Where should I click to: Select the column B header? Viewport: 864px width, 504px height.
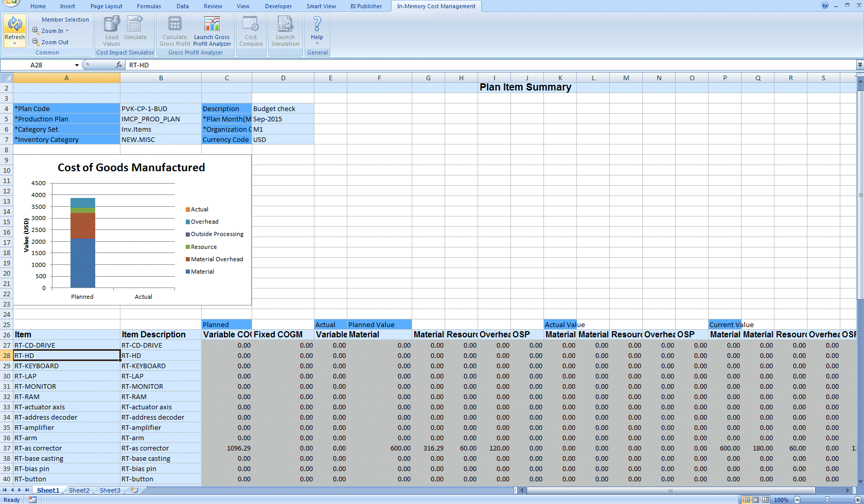[161, 78]
